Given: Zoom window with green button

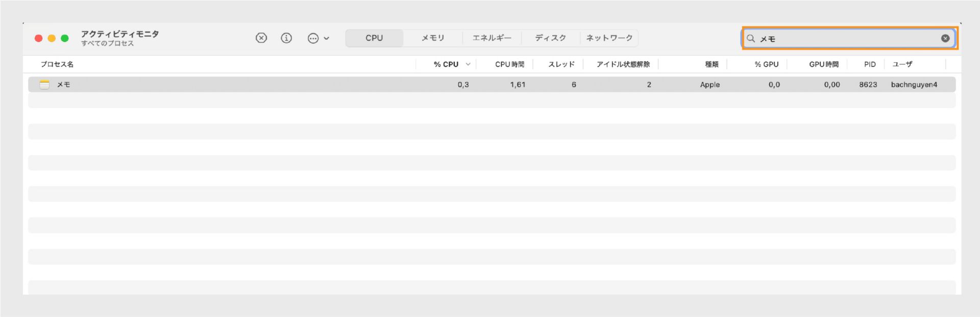Looking at the screenshot, I should coord(65,38).
